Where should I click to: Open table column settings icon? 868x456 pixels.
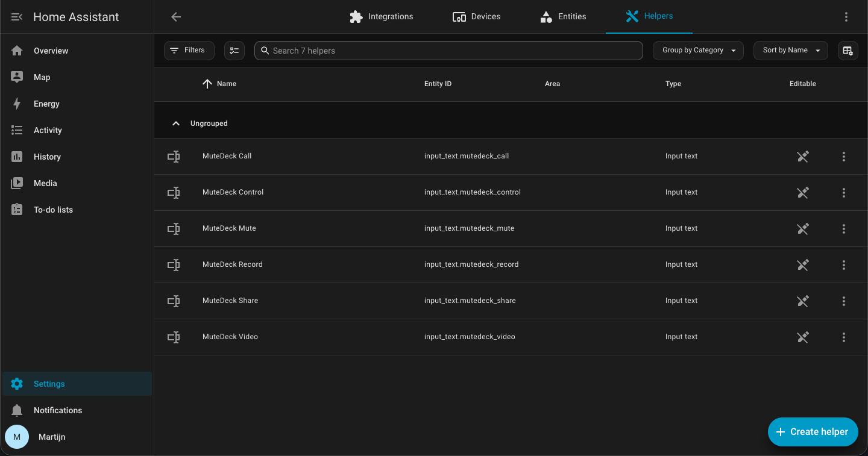coord(848,51)
